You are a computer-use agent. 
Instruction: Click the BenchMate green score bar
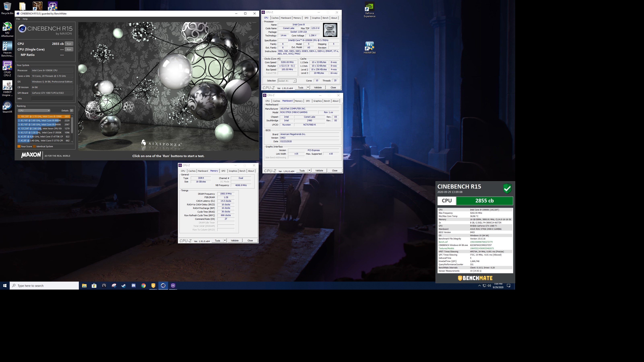pos(484,201)
